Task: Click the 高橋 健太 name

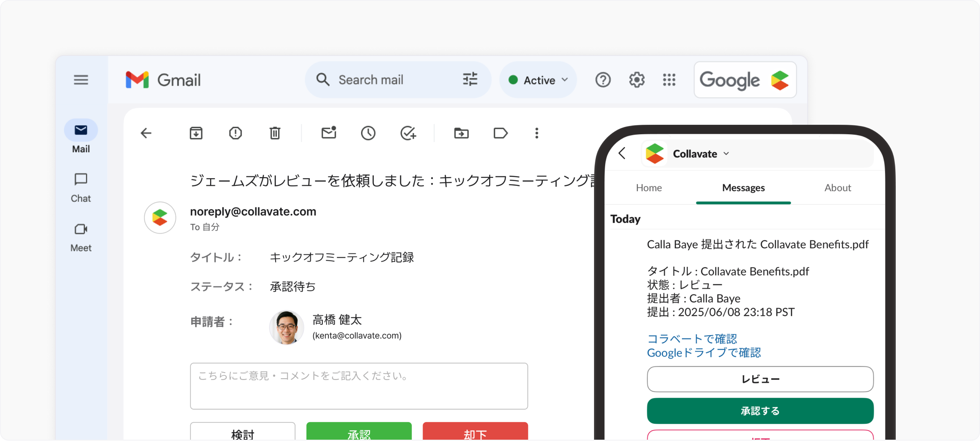Action: pyautogui.click(x=337, y=320)
